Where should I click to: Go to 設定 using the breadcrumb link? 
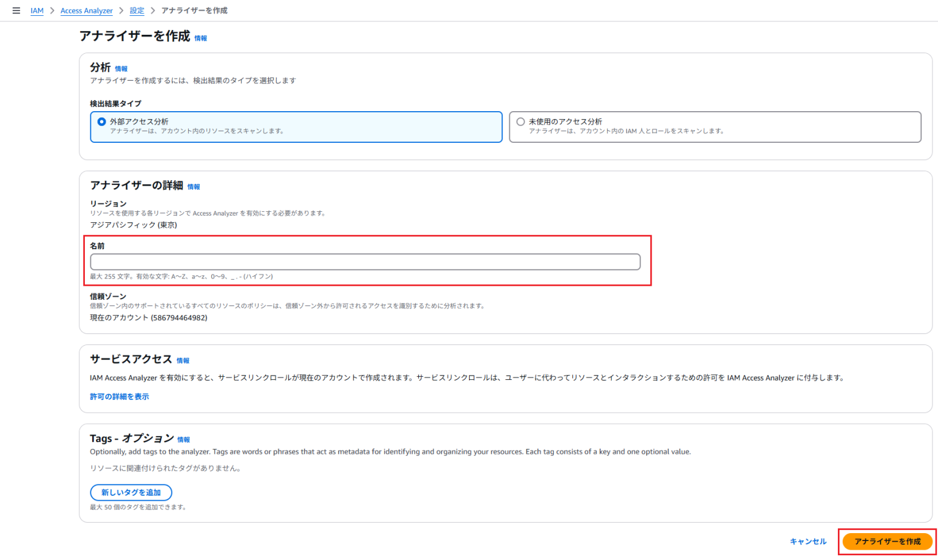pyautogui.click(x=137, y=10)
